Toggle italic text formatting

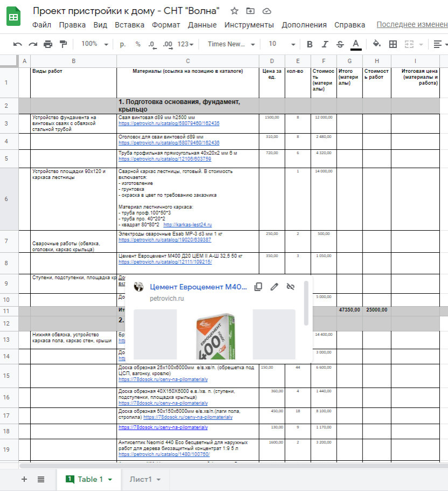tap(325, 44)
